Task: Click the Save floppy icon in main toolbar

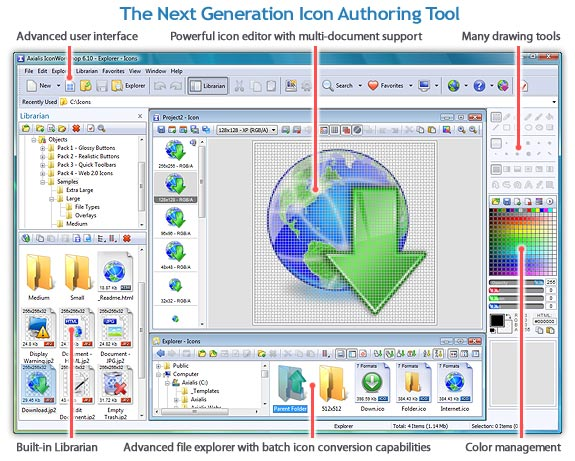Action: tap(101, 86)
